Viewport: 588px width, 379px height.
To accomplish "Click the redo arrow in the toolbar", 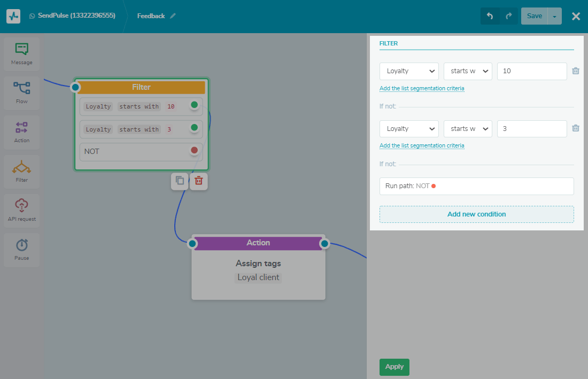I will tap(508, 16).
